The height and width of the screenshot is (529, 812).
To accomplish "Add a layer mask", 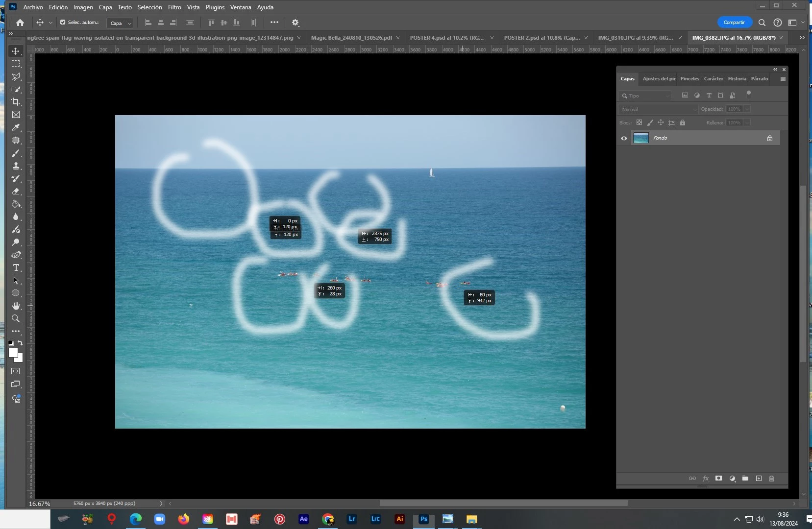I will (x=718, y=479).
